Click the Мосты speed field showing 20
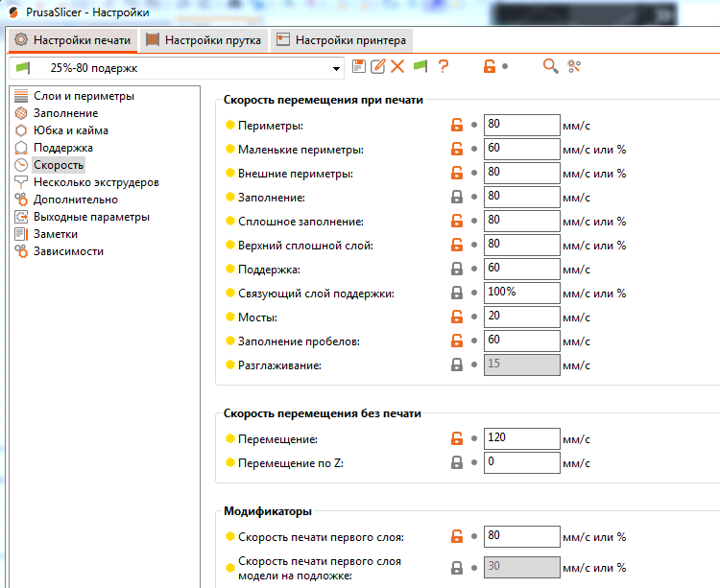The height and width of the screenshot is (588, 720). coord(521,317)
